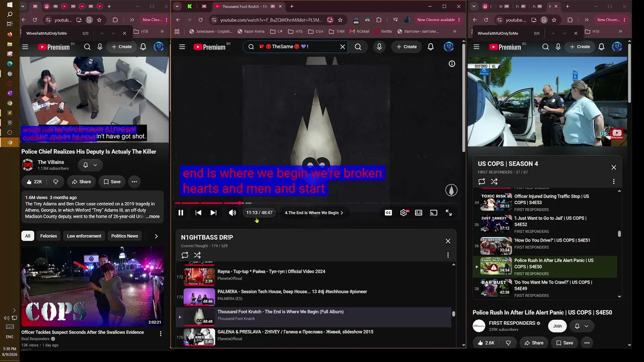Open N1GHTBASS DR!P playlist options menu
The height and width of the screenshot is (362, 644).
pyautogui.click(x=448, y=255)
